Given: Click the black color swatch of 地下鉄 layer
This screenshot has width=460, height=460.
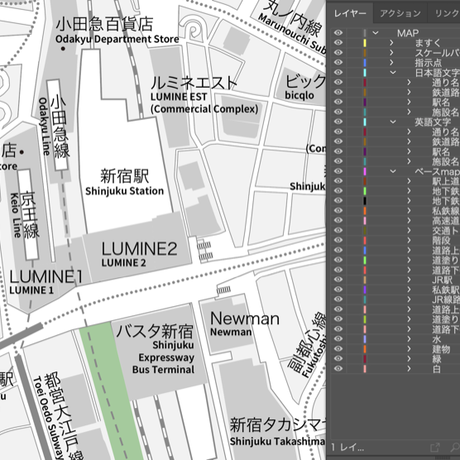Looking at the screenshot, I should tap(365, 201).
